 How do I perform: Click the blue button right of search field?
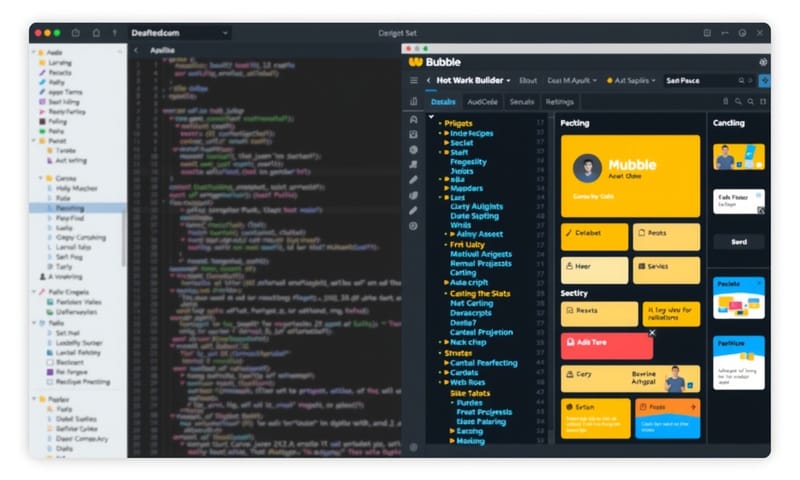click(764, 80)
